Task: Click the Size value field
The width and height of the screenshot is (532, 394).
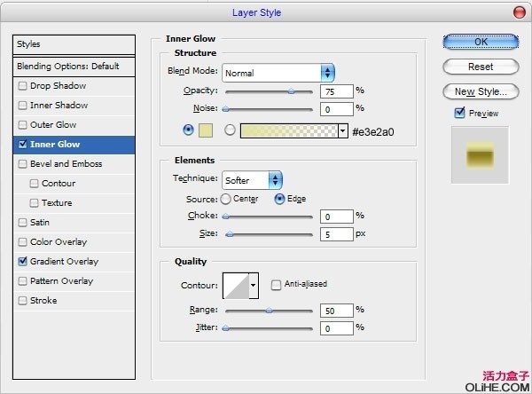Action: pyautogui.click(x=335, y=234)
